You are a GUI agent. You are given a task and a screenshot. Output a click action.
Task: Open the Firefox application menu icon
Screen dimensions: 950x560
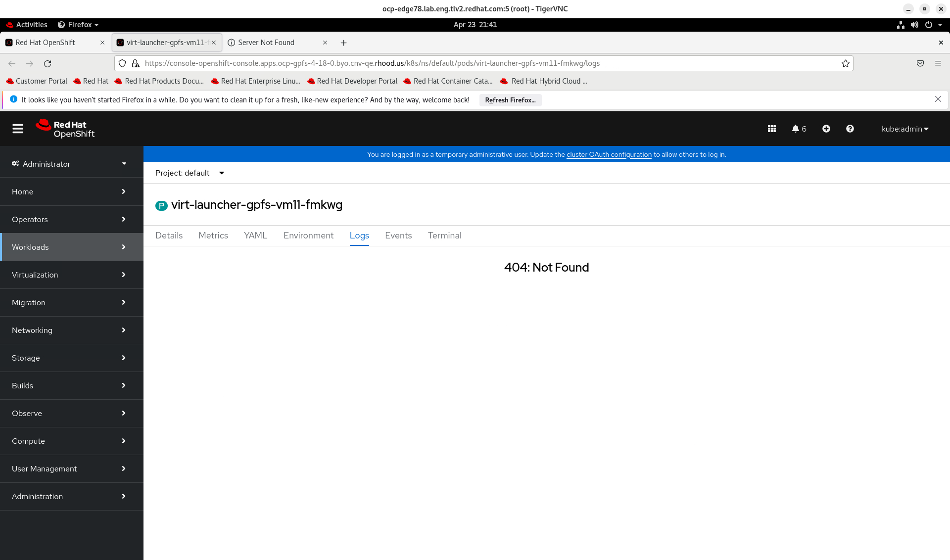tap(938, 63)
